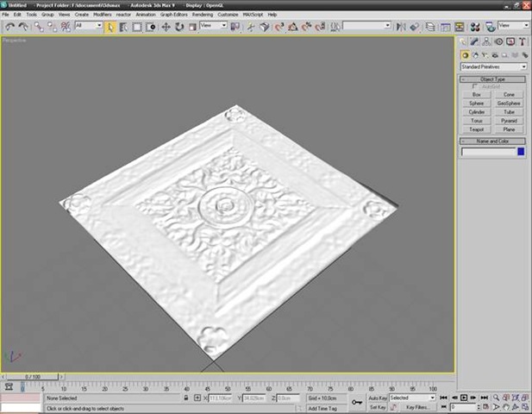Click the Teapot primitive button

476,129
